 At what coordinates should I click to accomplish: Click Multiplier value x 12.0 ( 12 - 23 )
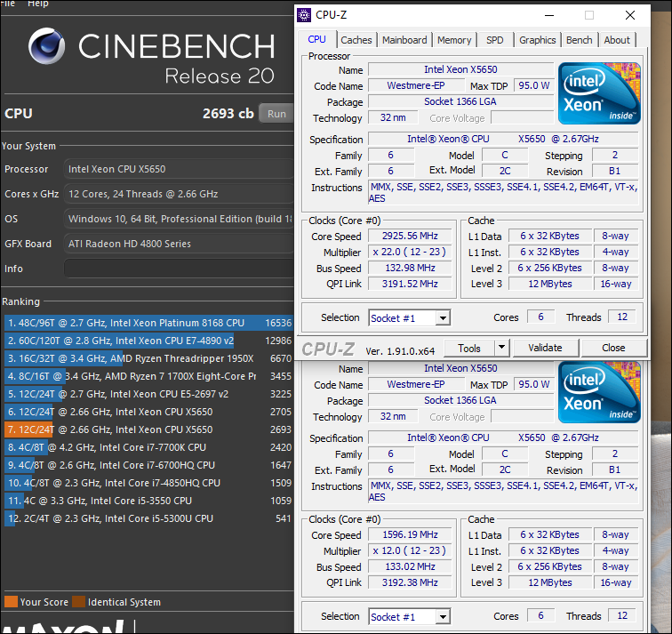[x=410, y=550]
